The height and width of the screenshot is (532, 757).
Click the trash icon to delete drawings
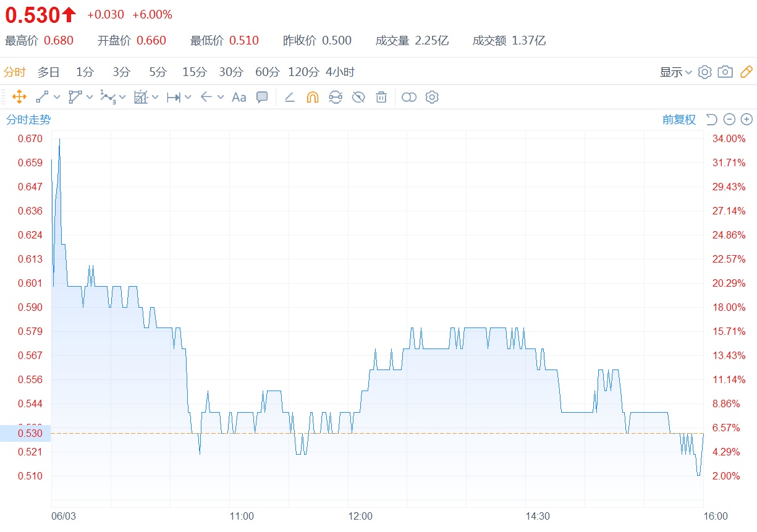tap(381, 97)
